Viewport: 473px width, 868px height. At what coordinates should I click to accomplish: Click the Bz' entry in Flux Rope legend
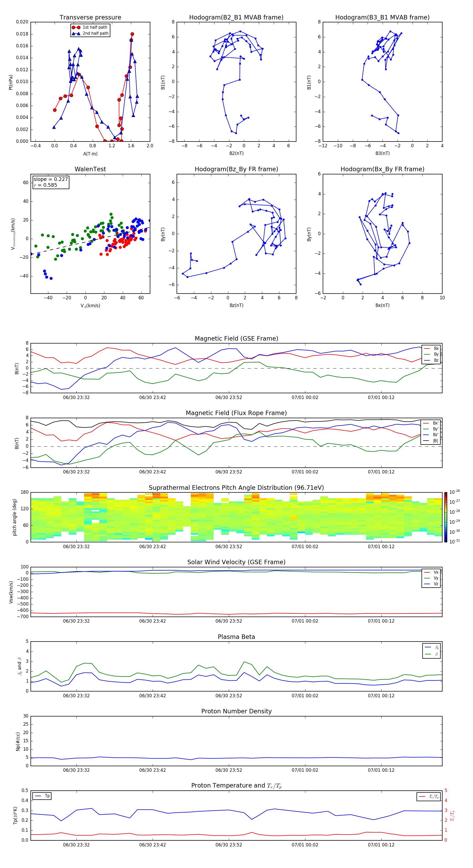pyautogui.click(x=431, y=435)
